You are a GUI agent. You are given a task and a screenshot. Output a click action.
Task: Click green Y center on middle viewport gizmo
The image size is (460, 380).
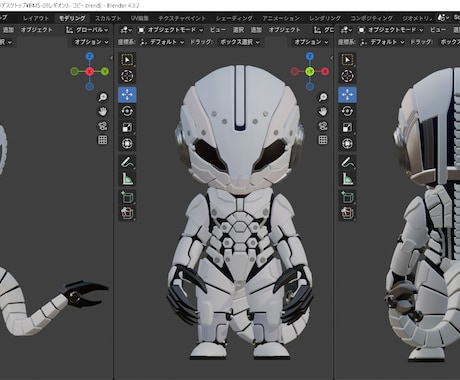coord(310,71)
